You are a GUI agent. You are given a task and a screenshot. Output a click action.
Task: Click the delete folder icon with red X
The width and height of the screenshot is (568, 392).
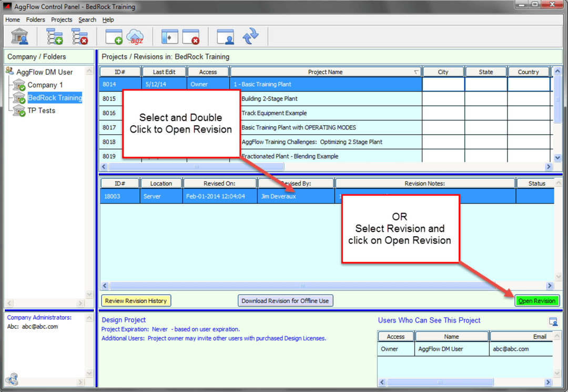click(x=80, y=37)
